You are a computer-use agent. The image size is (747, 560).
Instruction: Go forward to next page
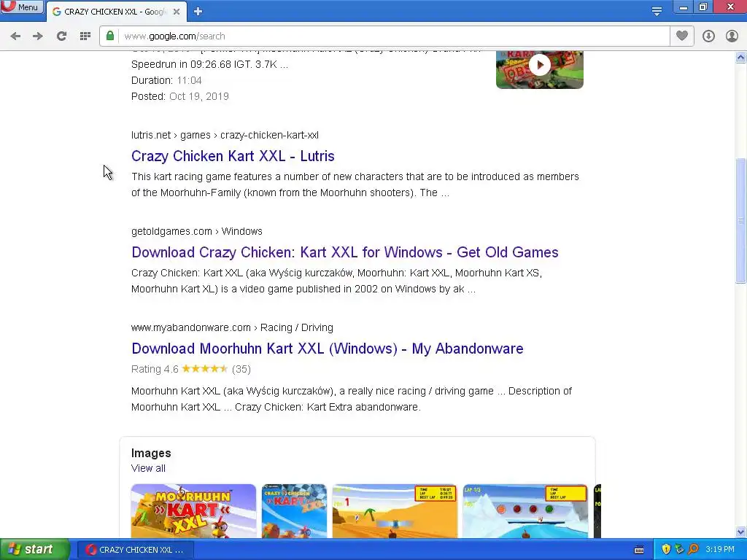[x=38, y=36]
